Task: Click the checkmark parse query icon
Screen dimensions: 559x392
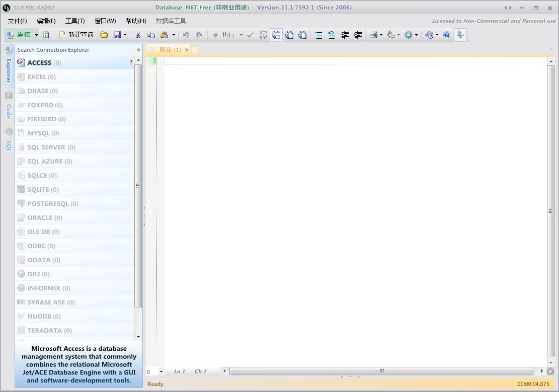Action: click(x=250, y=35)
